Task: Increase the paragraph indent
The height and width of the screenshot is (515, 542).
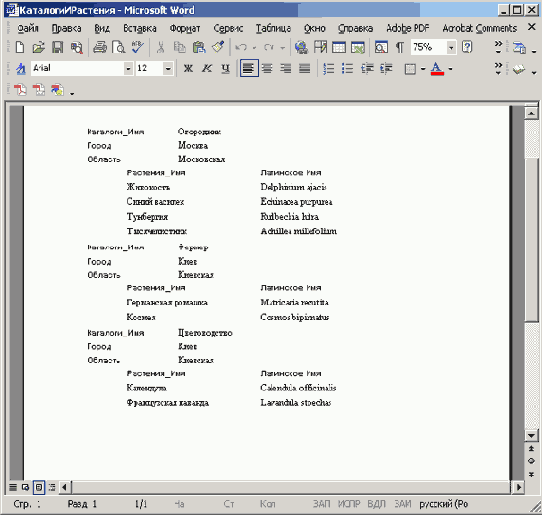Action: tap(386, 68)
